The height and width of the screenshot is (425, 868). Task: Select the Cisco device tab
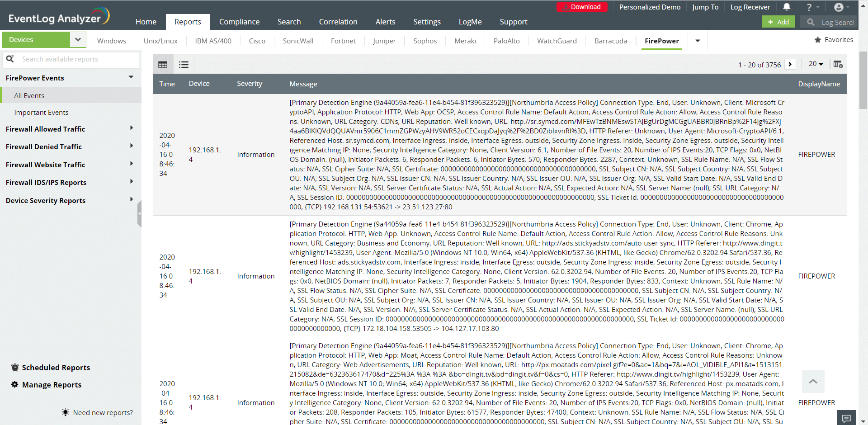tap(257, 41)
